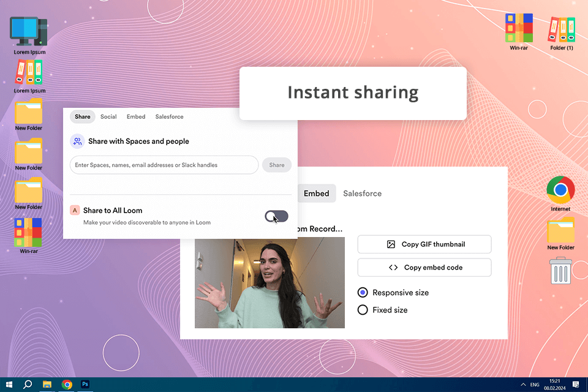The image size is (588, 392).
Task: Open the Recycle Bin trash icon
Action: tap(560, 271)
